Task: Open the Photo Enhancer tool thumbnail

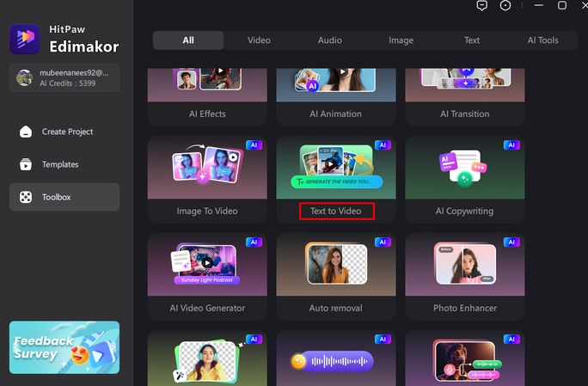Action: (465, 265)
